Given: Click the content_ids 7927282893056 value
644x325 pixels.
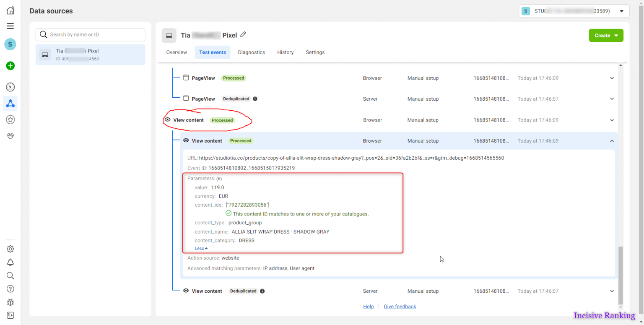Looking at the screenshot, I should pos(247,205).
